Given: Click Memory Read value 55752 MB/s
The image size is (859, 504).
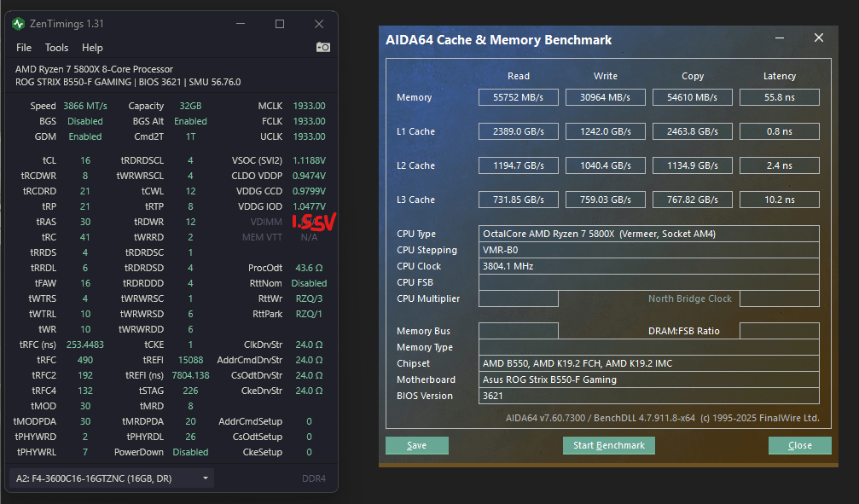Looking at the screenshot, I should tap(519, 97).
